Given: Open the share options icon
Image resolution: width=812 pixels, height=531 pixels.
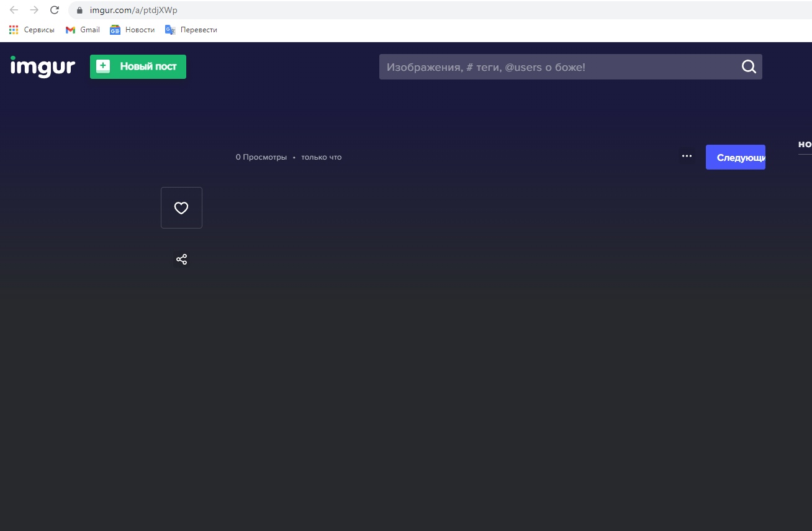Looking at the screenshot, I should pos(181,260).
